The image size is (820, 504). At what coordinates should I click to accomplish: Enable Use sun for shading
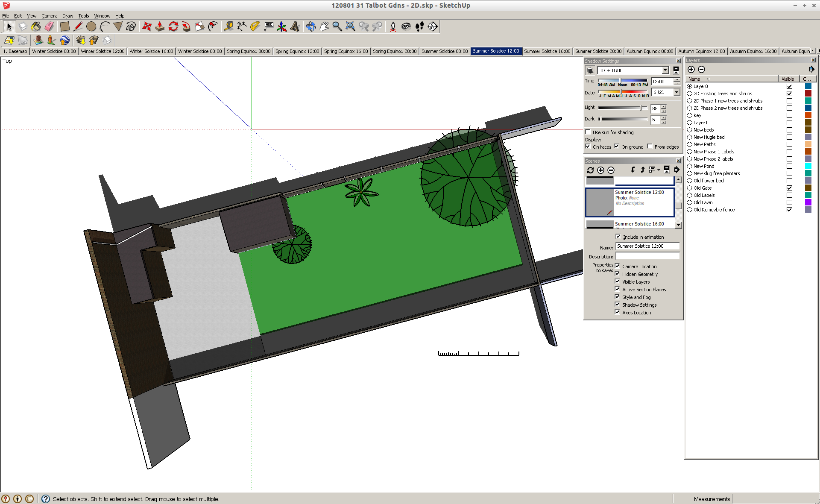(x=588, y=132)
